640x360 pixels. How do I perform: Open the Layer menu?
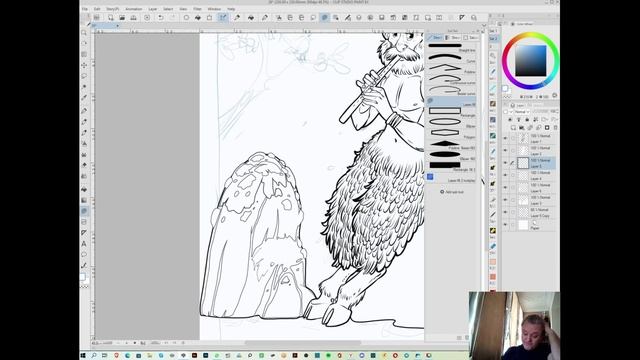[x=153, y=9]
